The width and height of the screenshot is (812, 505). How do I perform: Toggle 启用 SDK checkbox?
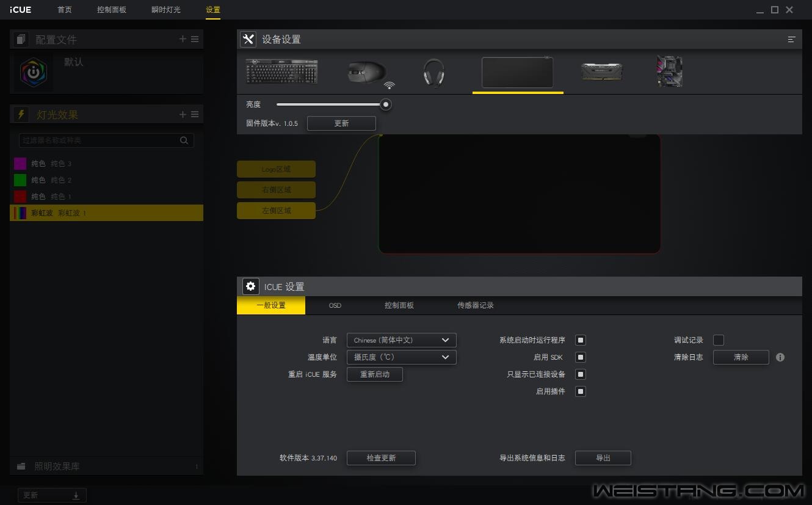(x=581, y=357)
